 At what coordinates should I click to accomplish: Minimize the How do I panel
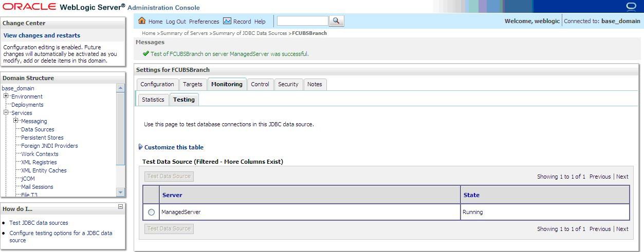coord(120,207)
